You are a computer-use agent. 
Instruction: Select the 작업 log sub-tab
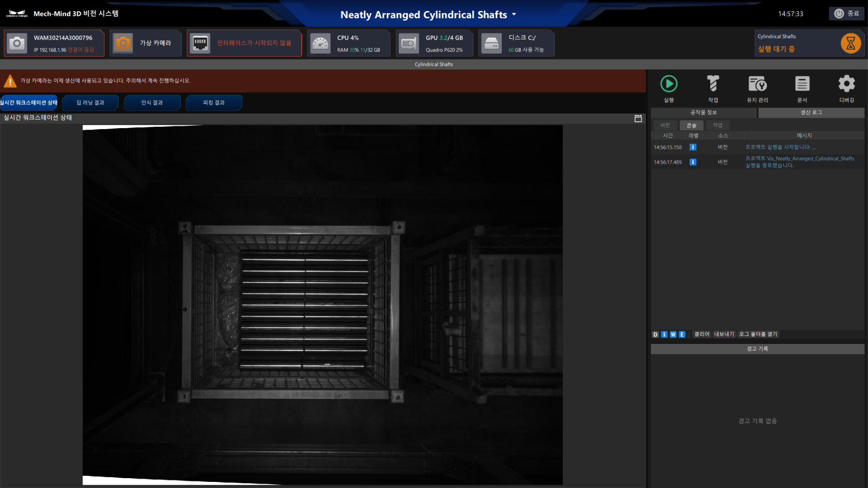coord(718,125)
